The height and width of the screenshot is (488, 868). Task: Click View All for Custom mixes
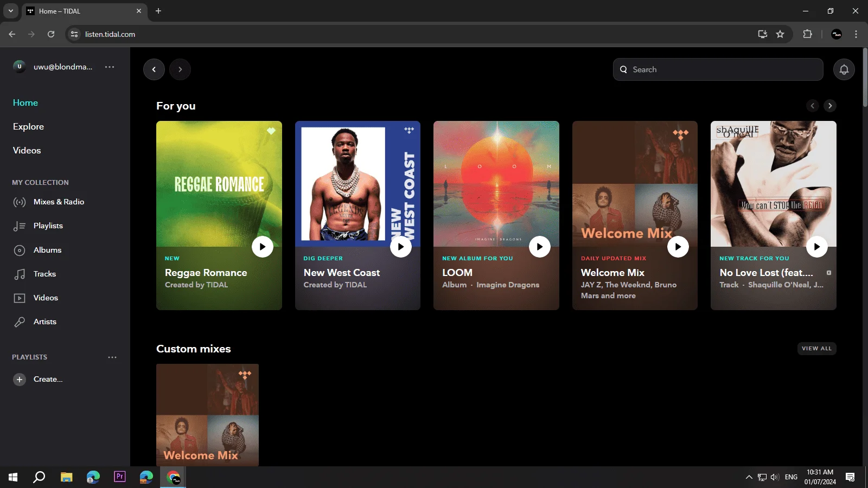(x=816, y=349)
